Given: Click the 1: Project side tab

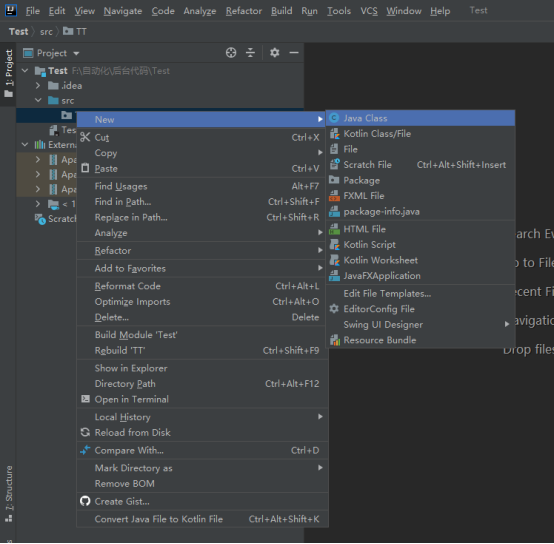Looking at the screenshot, I should click(x=9, y=73).
